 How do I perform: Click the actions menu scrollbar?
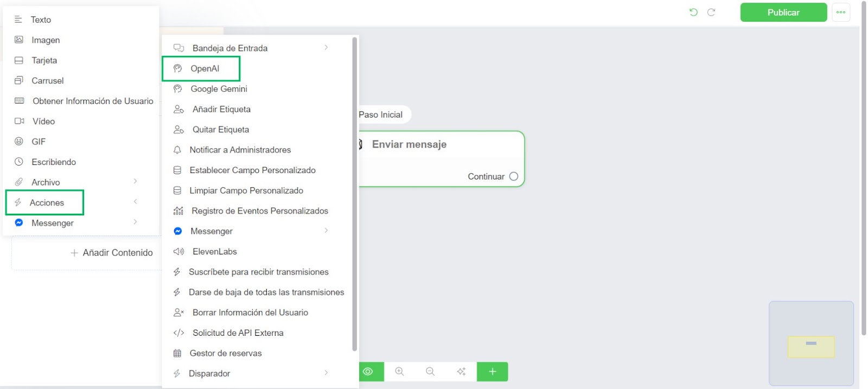click(355, 194)
